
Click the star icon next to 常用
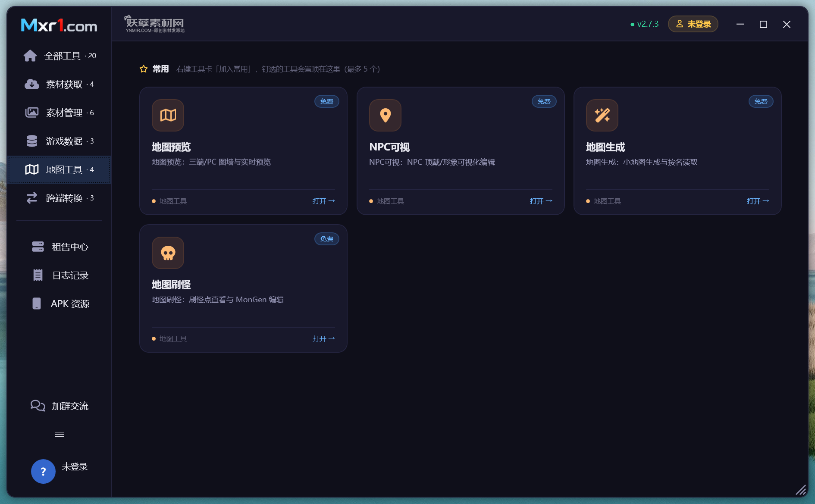(x=144, y=69)
